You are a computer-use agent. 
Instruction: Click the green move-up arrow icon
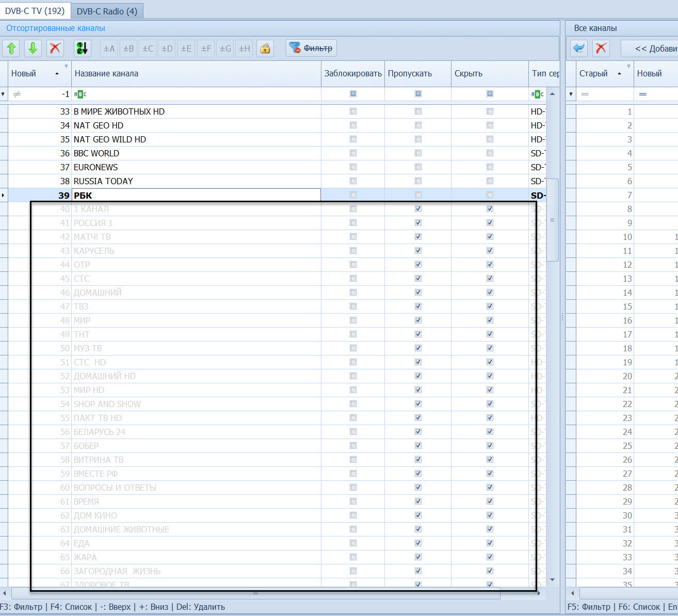coord(11,48)
